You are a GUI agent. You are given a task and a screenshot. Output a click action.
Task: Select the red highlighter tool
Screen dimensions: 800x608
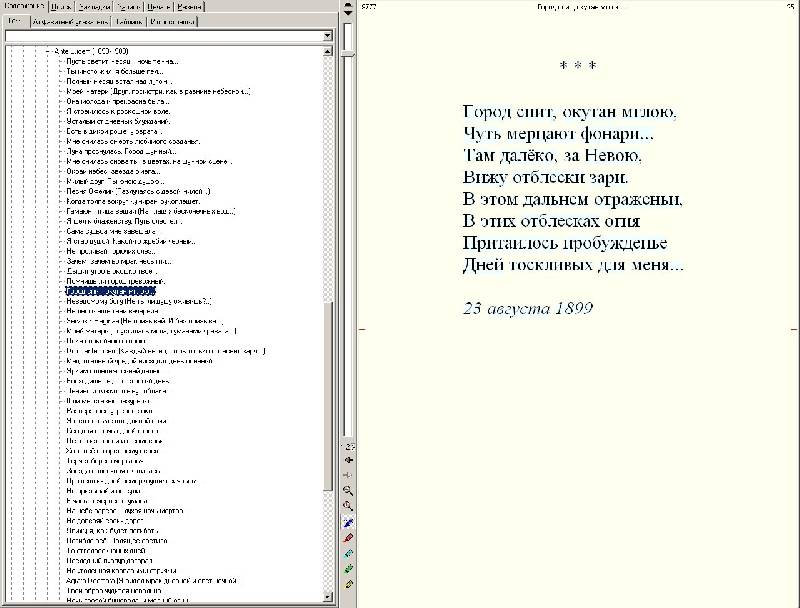(348, 538)
